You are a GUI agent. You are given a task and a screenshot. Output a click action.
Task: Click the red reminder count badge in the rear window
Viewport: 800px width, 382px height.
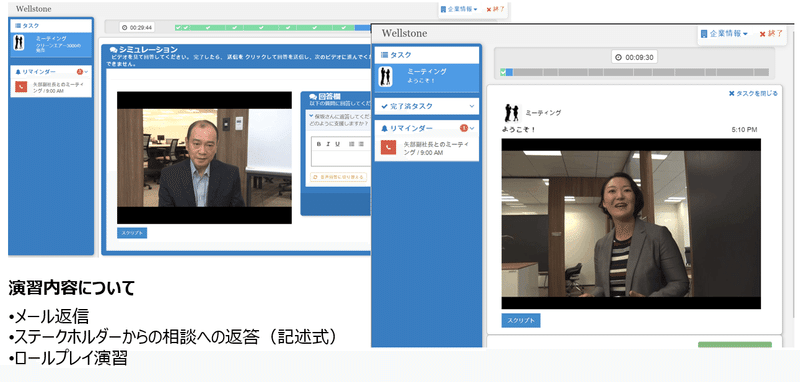pos(80,72)
